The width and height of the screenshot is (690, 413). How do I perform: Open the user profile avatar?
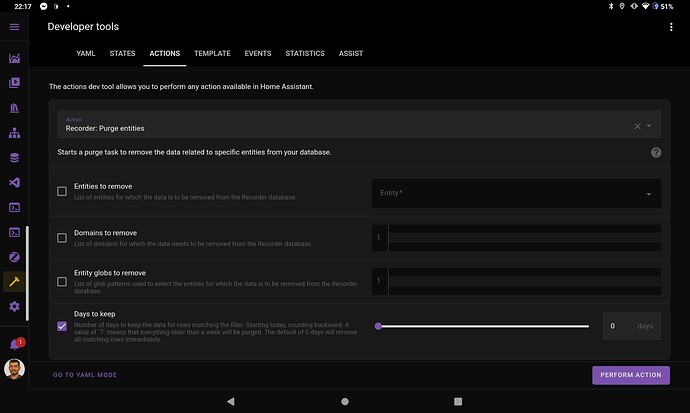pyautogui.click(x=14, y=369)
